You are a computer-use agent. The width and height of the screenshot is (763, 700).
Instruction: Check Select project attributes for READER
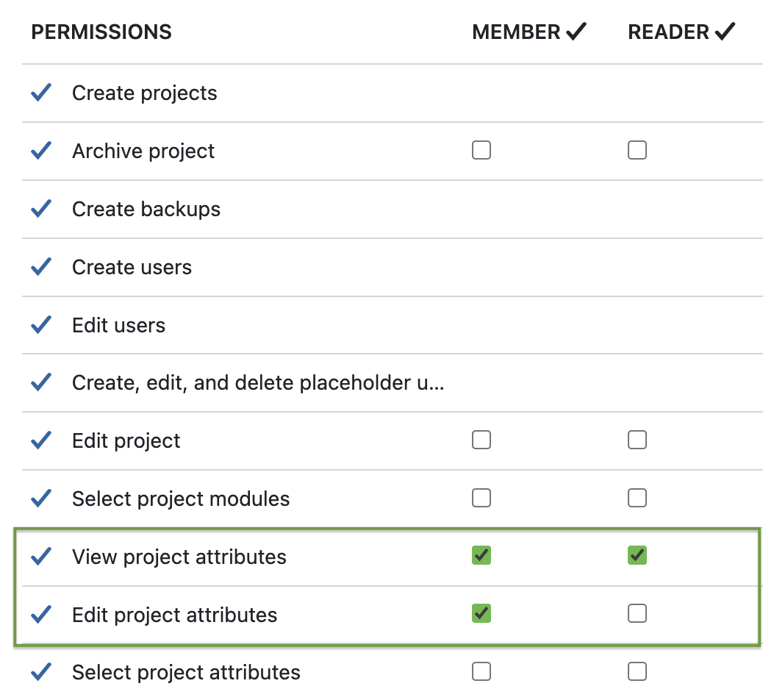point(637,671)
